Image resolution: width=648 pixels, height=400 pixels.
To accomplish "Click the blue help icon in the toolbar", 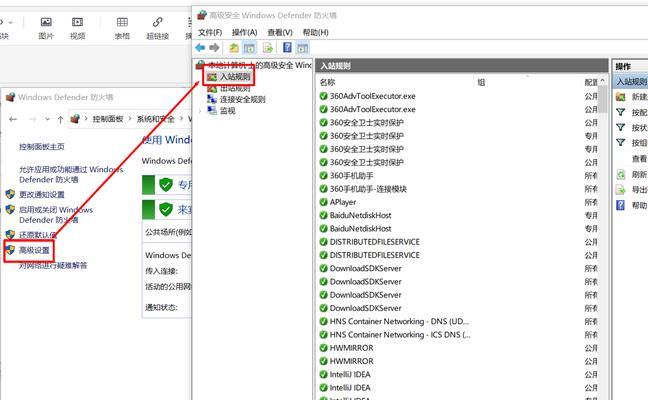I will (x=287, y=48).
